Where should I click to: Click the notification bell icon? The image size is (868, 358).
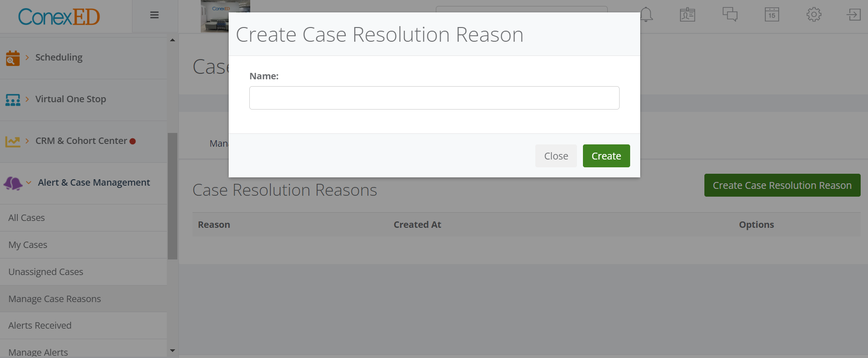click(646, 15)
